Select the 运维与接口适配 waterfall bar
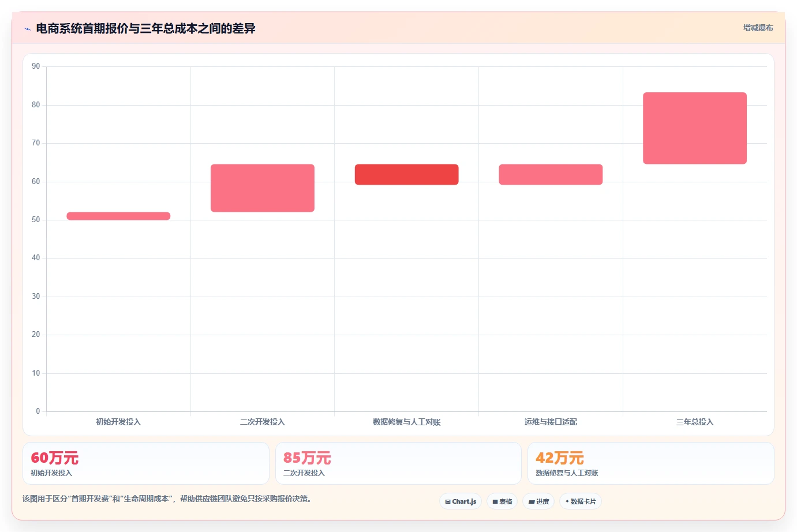This screenshot has width=797, height=532. coord(551,175)
